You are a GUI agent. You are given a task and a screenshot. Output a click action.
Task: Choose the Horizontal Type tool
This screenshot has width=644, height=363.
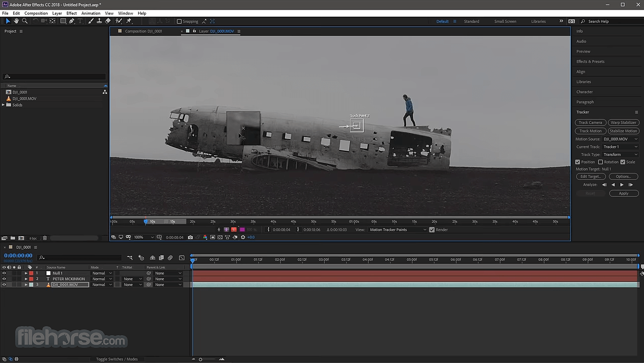click(x=80, y=21)
